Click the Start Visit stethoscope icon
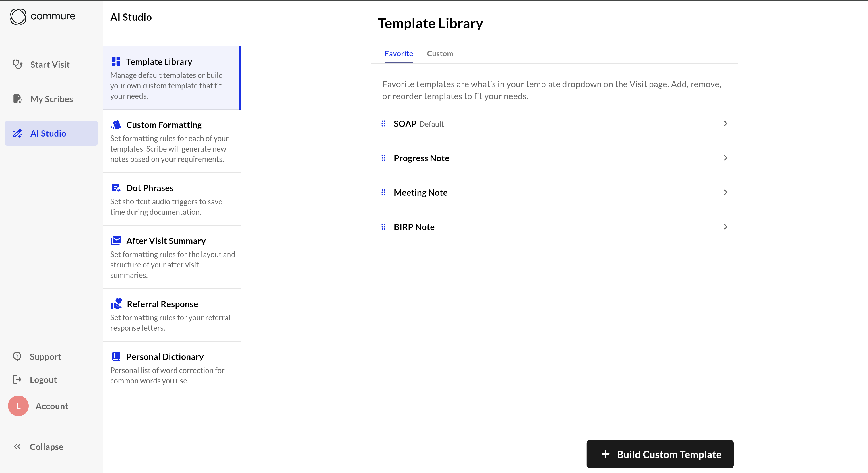868x473 pixels. (18, 64)
